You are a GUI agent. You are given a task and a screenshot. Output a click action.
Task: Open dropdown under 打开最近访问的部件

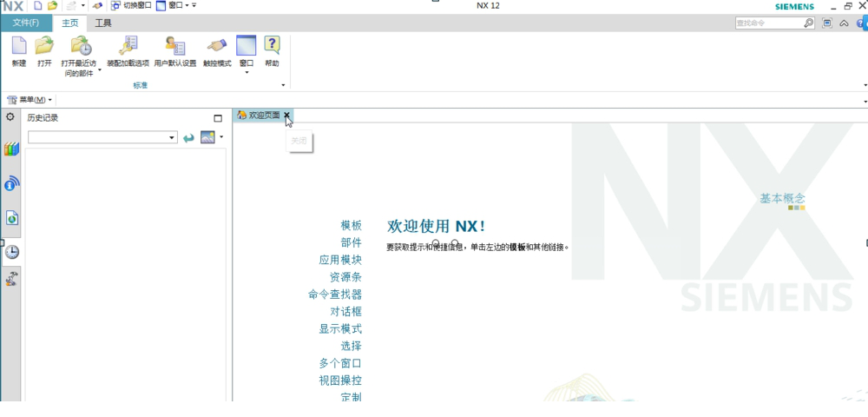(x=100, y=69)
